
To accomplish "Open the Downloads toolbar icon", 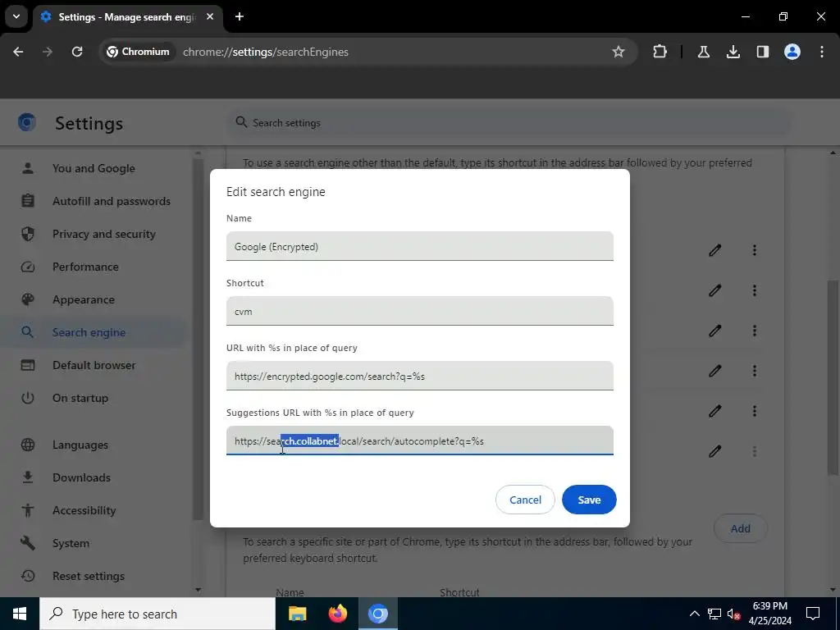I will click(x=733, y=52).
